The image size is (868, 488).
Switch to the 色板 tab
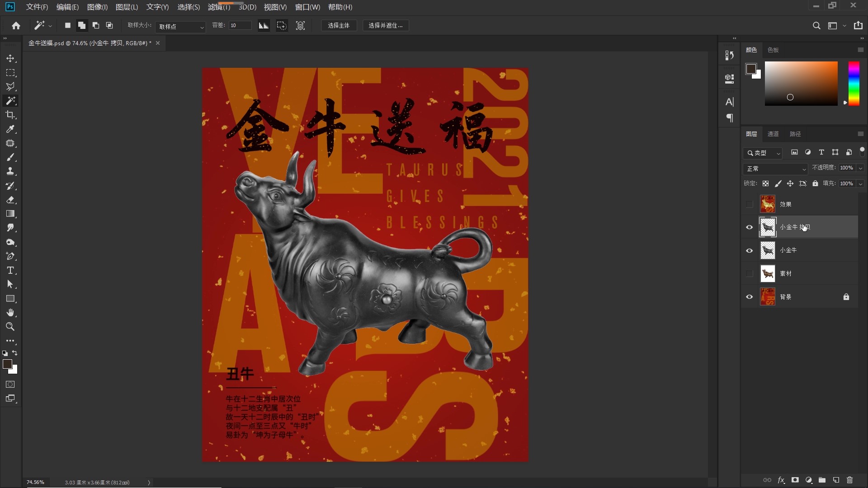pyautogui.click(x=773, y=50)
